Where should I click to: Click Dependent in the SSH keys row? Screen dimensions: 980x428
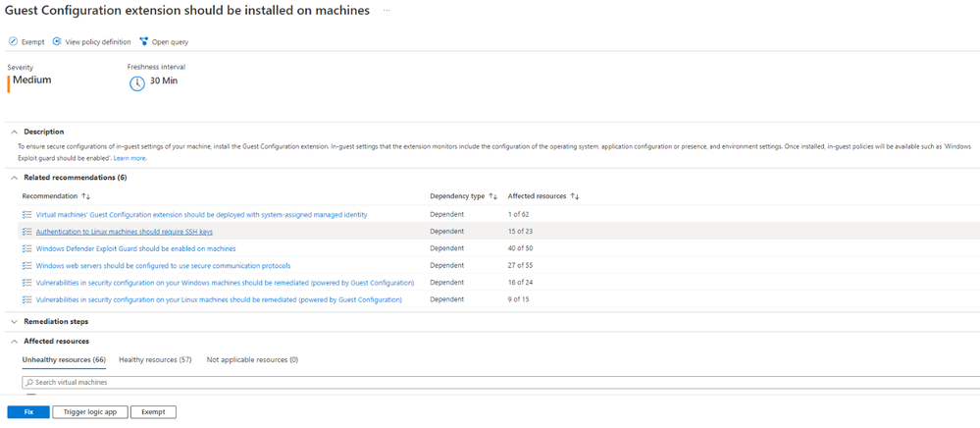(x=447, y=232)
